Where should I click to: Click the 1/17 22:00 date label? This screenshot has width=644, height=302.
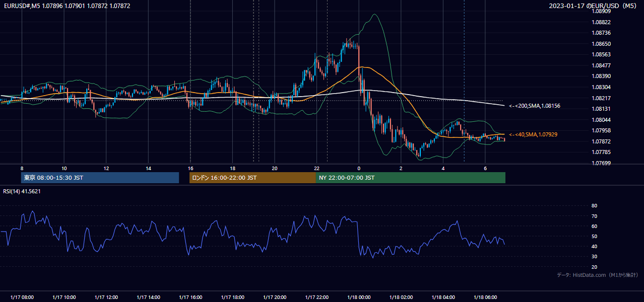316,297
